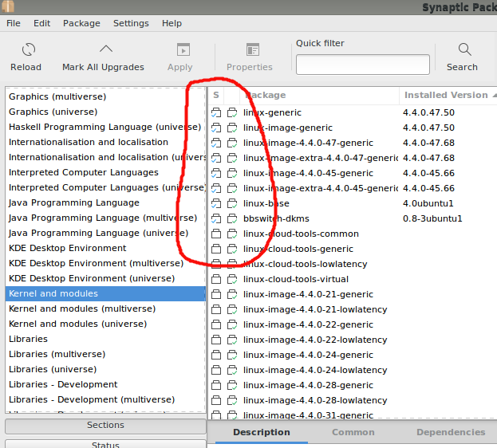Click supported icon for linux-generic
497x448 pixels.
tap(232, 112)
